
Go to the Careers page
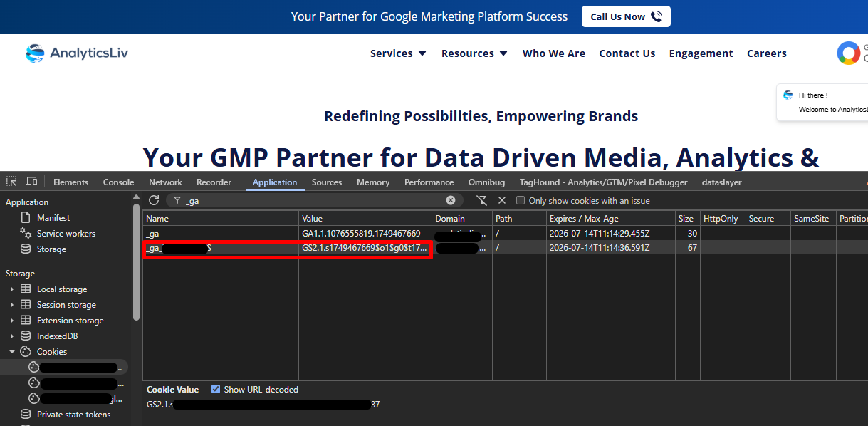tap(767, 53)
